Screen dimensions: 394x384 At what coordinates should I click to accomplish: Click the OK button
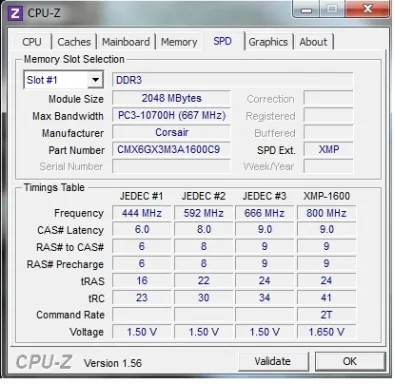click(x=350, y=361)
